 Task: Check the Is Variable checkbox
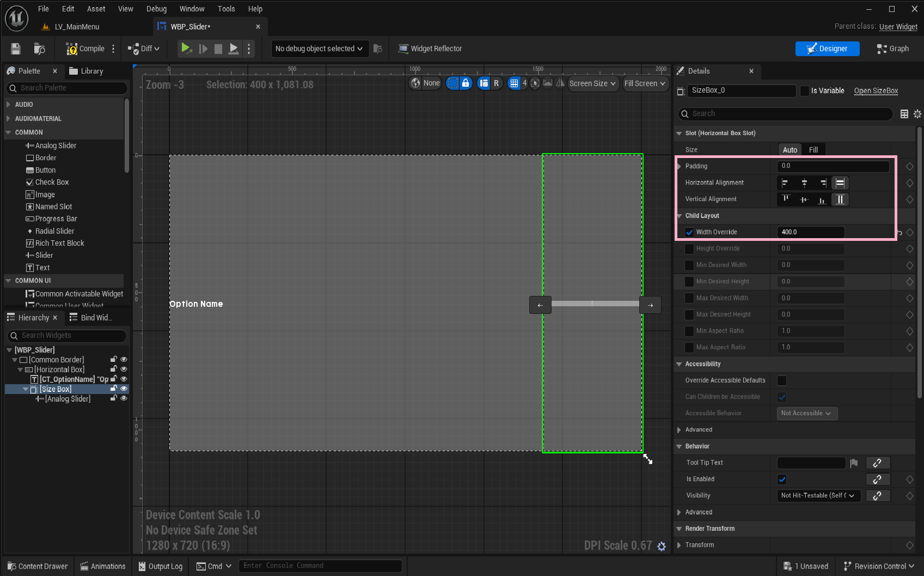804,91
